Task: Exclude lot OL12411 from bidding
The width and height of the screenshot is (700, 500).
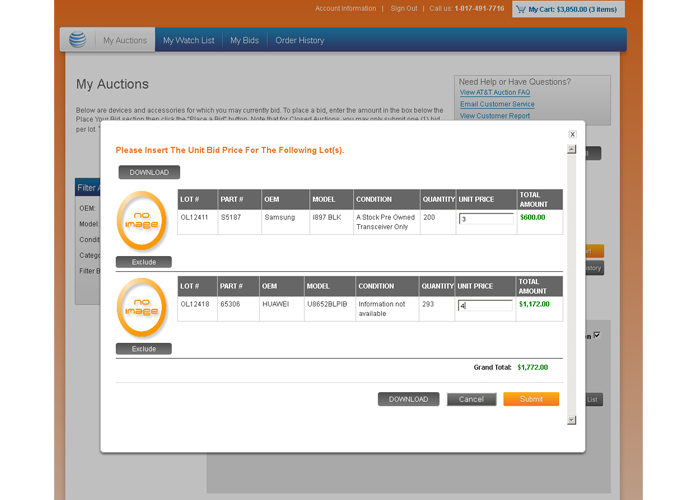Action: (x=144, y=262)
